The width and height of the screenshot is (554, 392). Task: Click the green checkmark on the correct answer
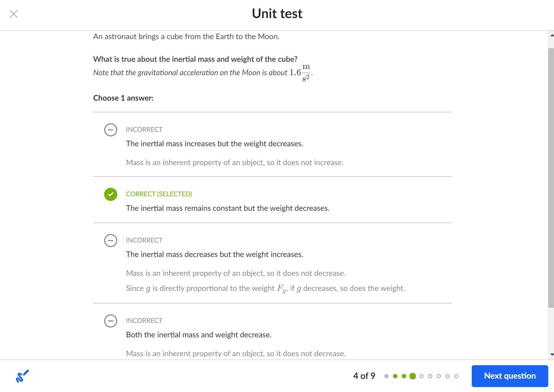pos(110,194)
